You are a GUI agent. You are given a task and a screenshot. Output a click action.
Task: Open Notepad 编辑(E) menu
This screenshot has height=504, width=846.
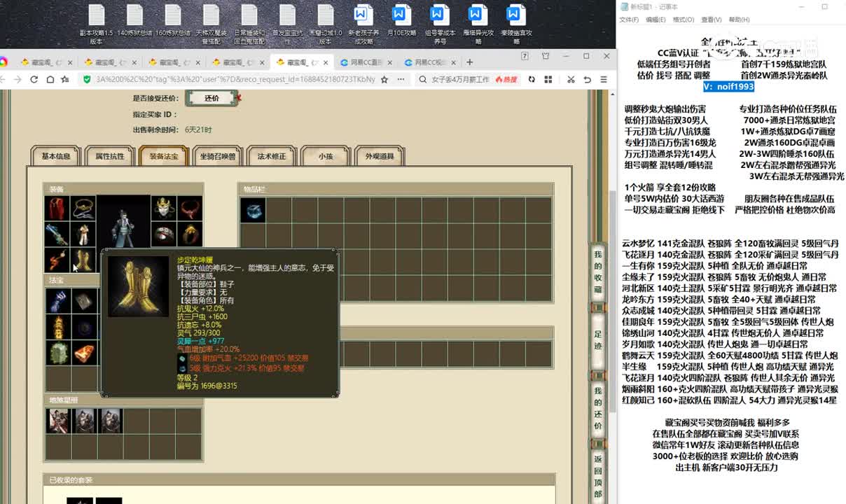click(656, 20)
